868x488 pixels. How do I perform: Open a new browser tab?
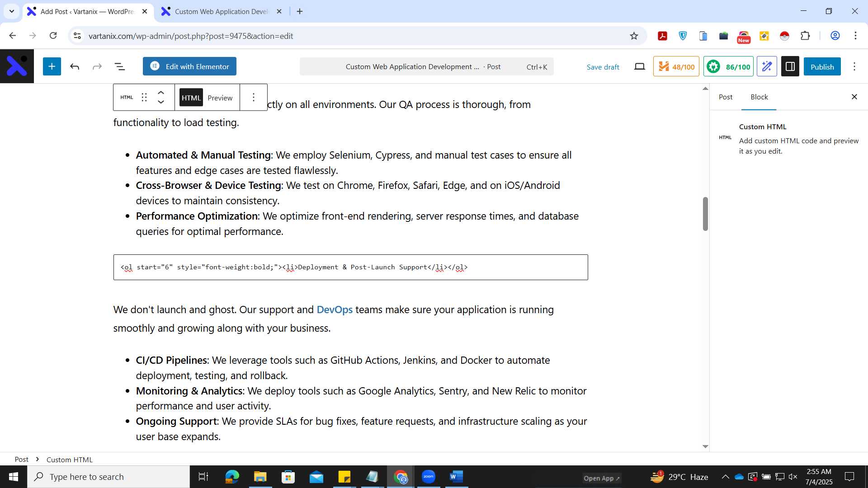300,11
